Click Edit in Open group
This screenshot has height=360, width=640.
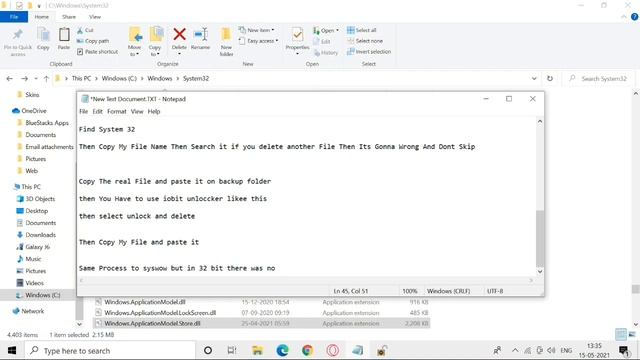tap(322, 41)
